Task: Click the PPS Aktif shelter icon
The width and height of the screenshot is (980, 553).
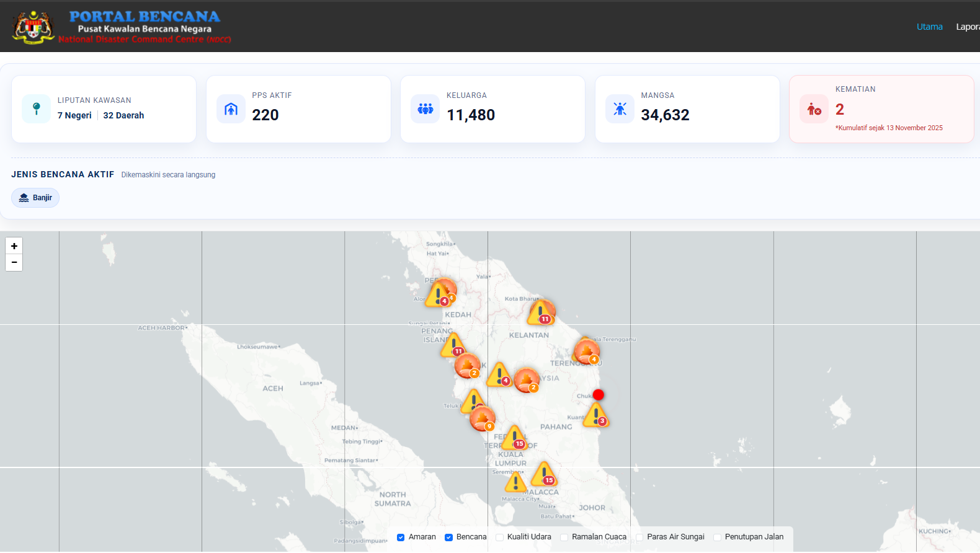Action: click(x=231, y=109)
